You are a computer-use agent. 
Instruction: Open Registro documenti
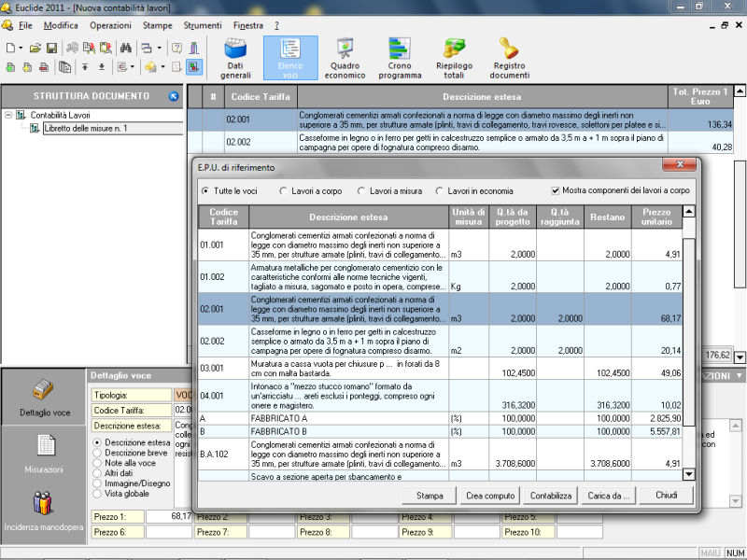pyautogui.click(x=509, y=58)
